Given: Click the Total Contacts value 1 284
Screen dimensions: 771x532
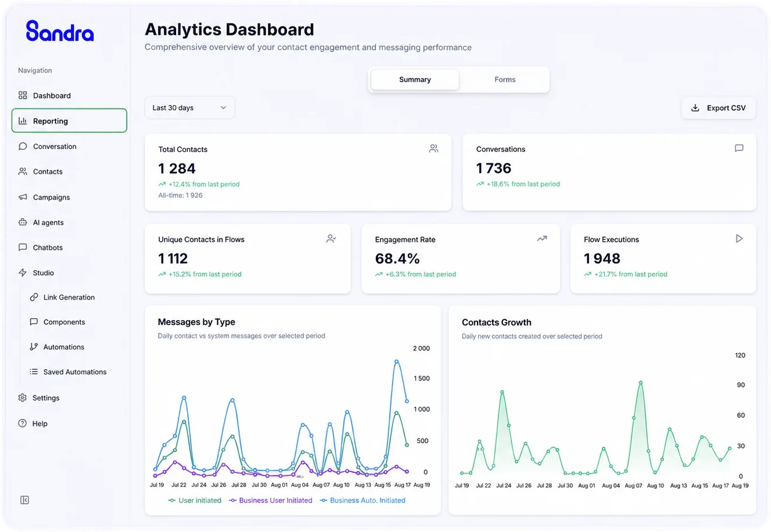Looking at the screenshot, I should (177, 168).
